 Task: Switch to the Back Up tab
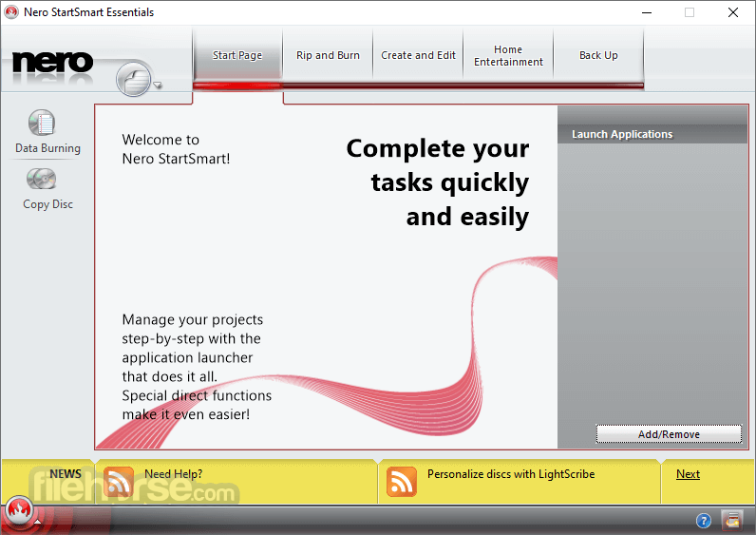pos(598,55)
